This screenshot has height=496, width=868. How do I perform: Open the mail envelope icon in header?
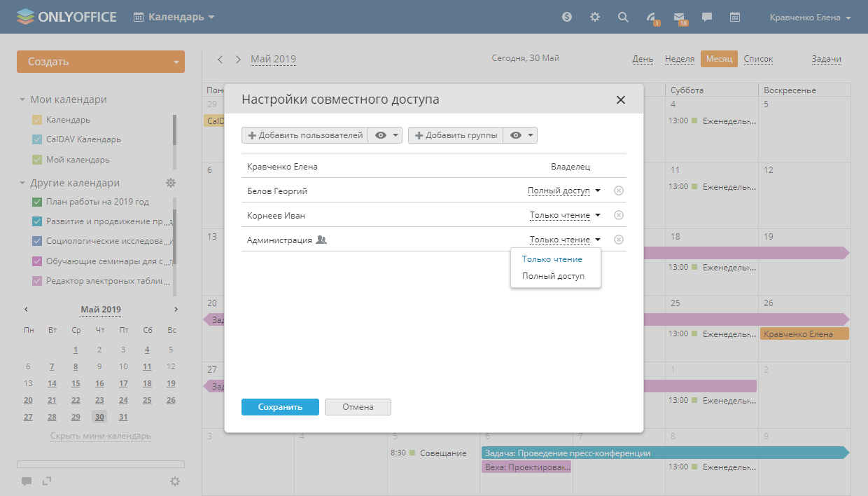(679, 17)
